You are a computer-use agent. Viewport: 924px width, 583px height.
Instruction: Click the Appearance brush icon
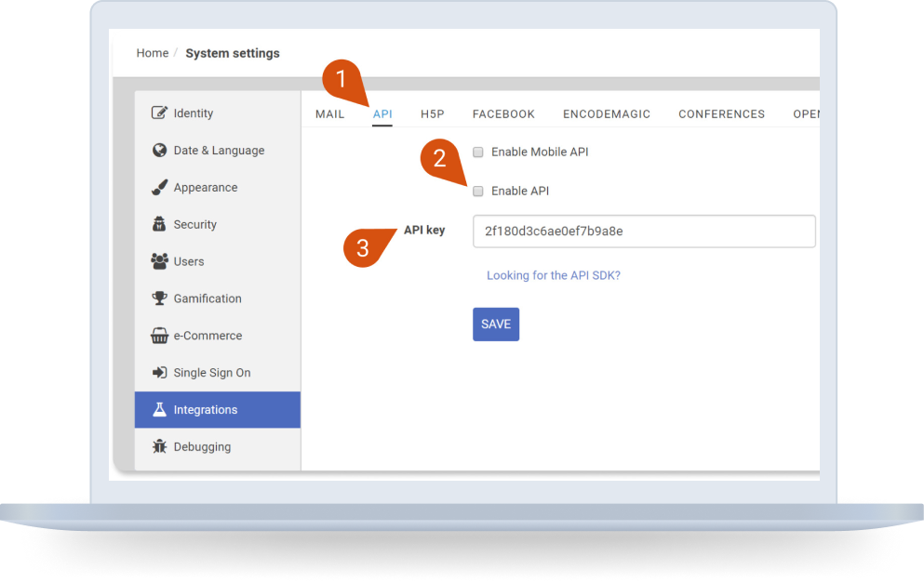(160, 187)
